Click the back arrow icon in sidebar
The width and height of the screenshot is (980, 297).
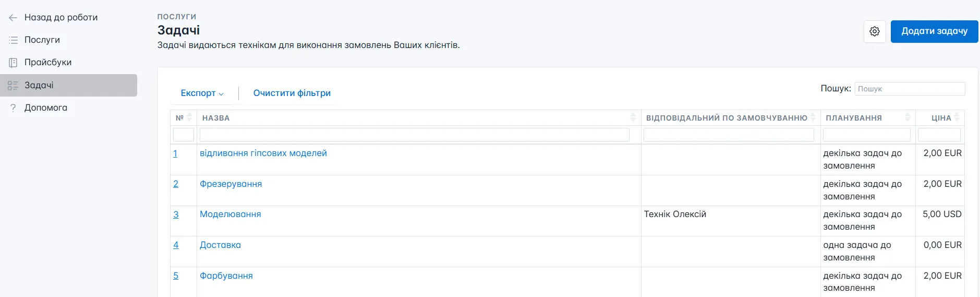coord(13,18)
